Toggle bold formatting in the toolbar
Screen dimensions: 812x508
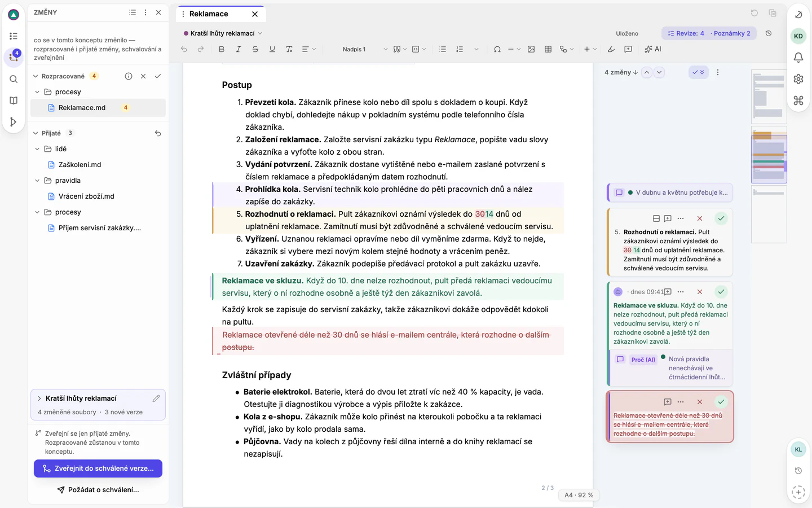pyautogui.click(x=222, y=49)
